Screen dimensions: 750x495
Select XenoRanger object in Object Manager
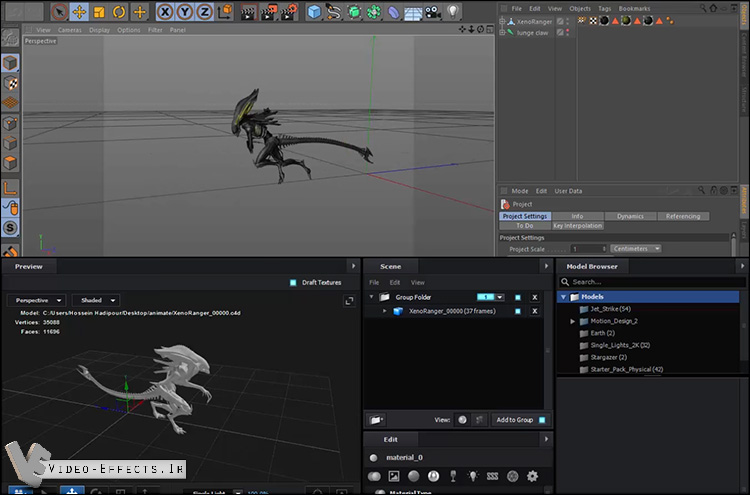tap(534, 22)
